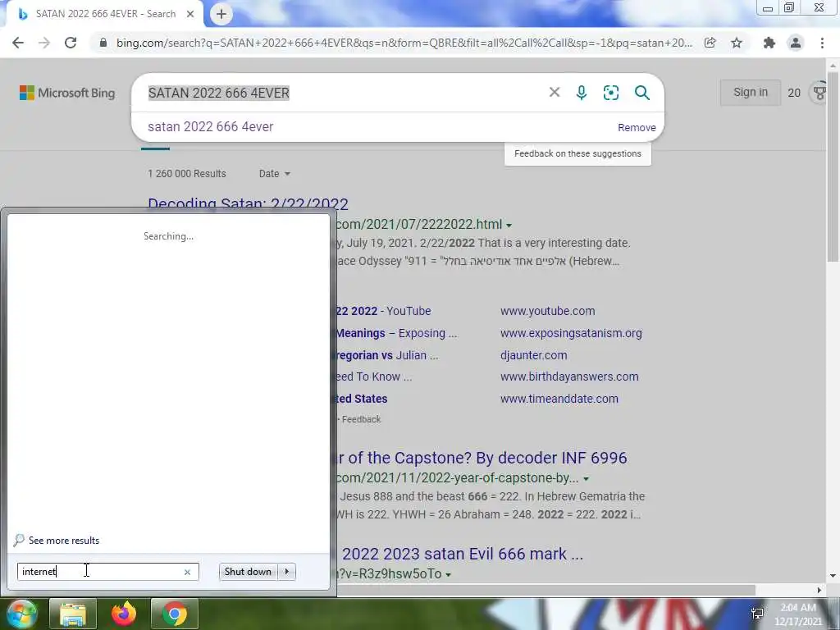Open the Chrome three-dot menu
The image size is (840, 630).
[822, 43]
